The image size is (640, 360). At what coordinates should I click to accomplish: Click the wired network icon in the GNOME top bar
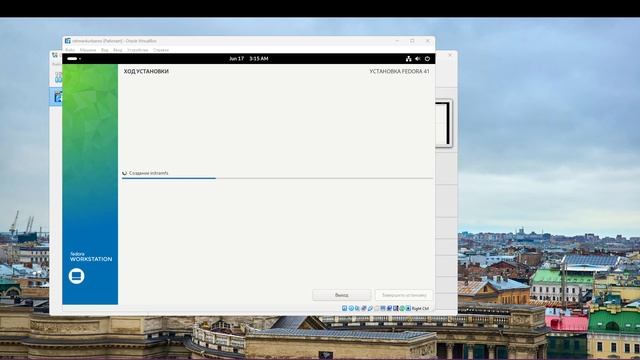coord(408,59)
